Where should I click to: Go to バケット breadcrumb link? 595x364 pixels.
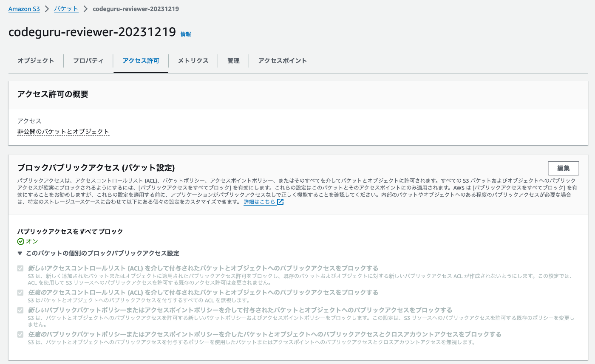(66, 9)
